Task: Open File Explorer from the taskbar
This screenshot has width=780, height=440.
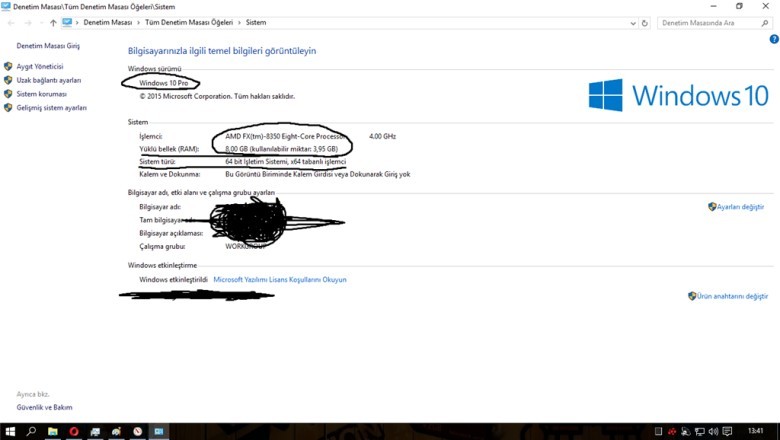Action: click(53, 432)
